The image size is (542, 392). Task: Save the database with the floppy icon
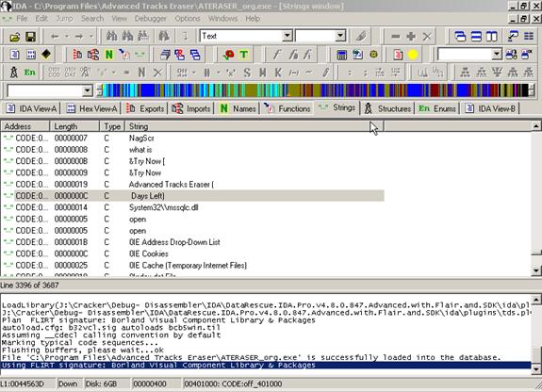[30, 37]
